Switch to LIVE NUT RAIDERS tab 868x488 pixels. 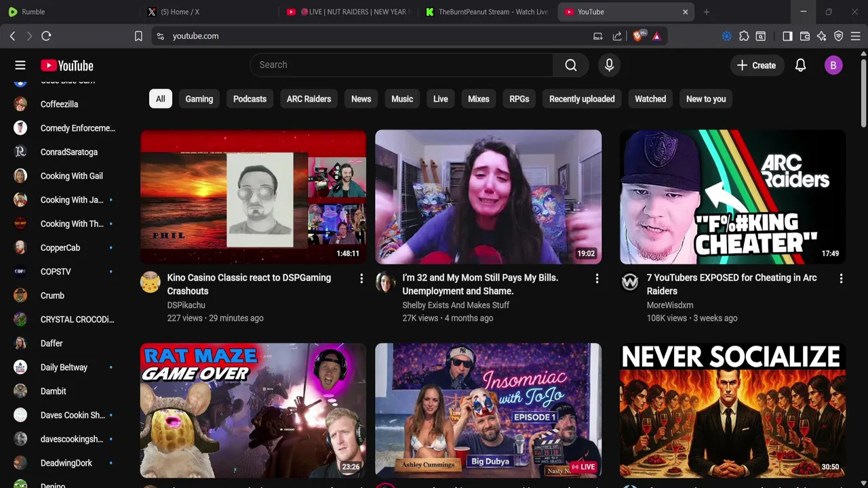[x=348, y=12]
